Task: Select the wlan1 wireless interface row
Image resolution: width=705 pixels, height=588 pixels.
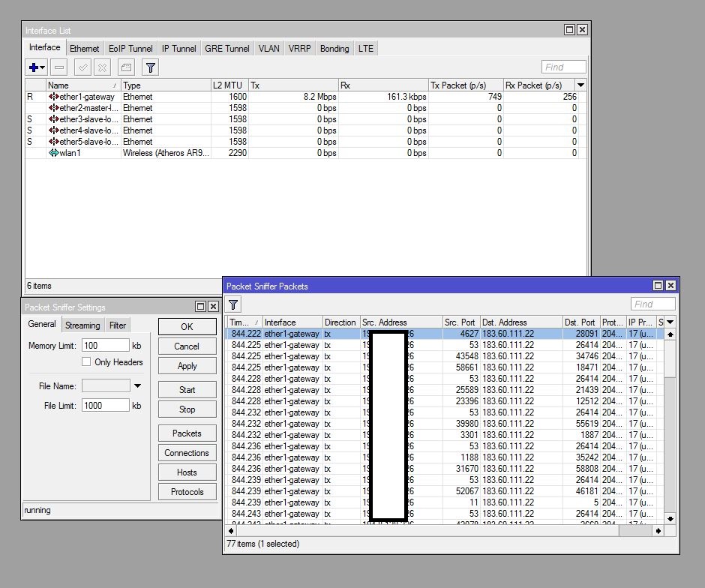Action: pos(70,153)
